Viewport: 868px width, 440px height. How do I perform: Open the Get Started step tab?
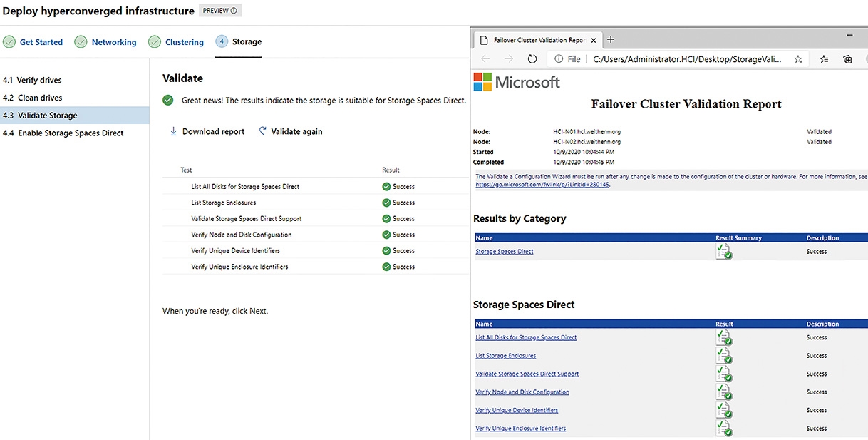click(33, 42)
